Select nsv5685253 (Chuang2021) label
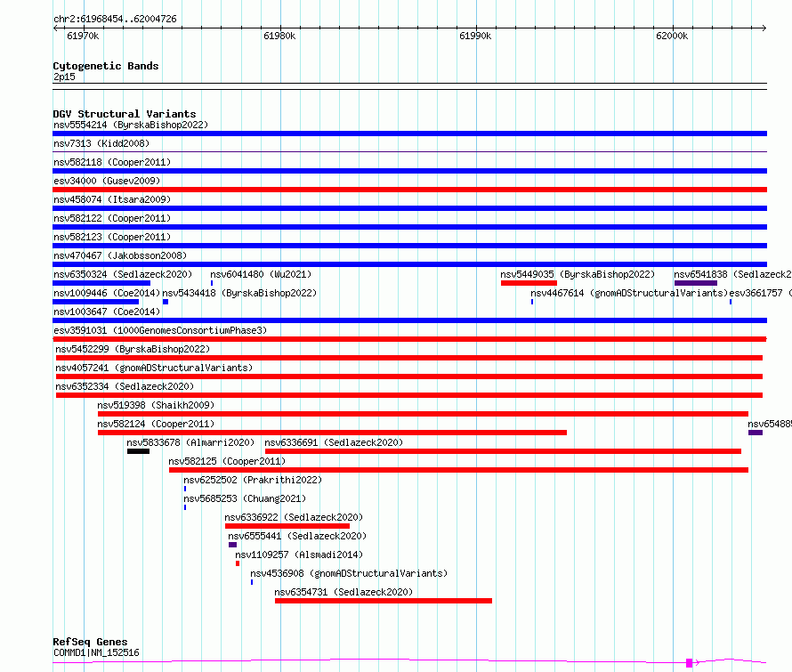The height and width of the screenshot is (672, 792). click(x=245, y=498)
